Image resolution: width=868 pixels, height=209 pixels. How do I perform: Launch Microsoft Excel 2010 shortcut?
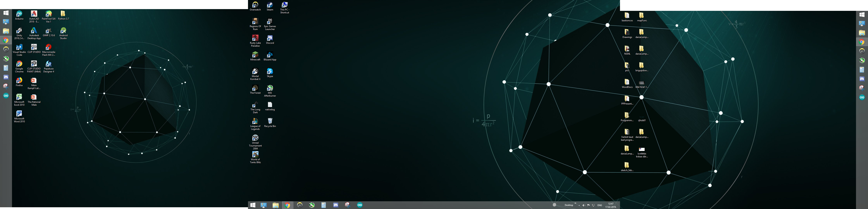pos(19,100)
